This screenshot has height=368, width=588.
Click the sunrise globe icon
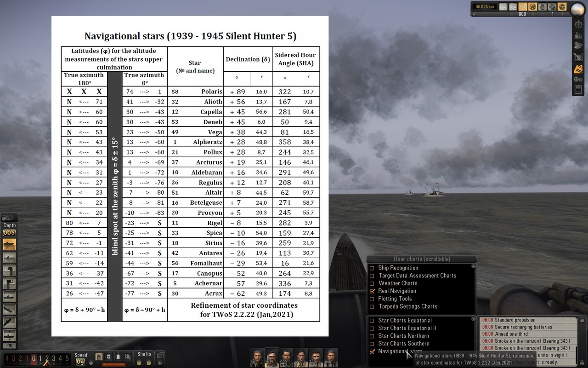(x=578, y=9)
